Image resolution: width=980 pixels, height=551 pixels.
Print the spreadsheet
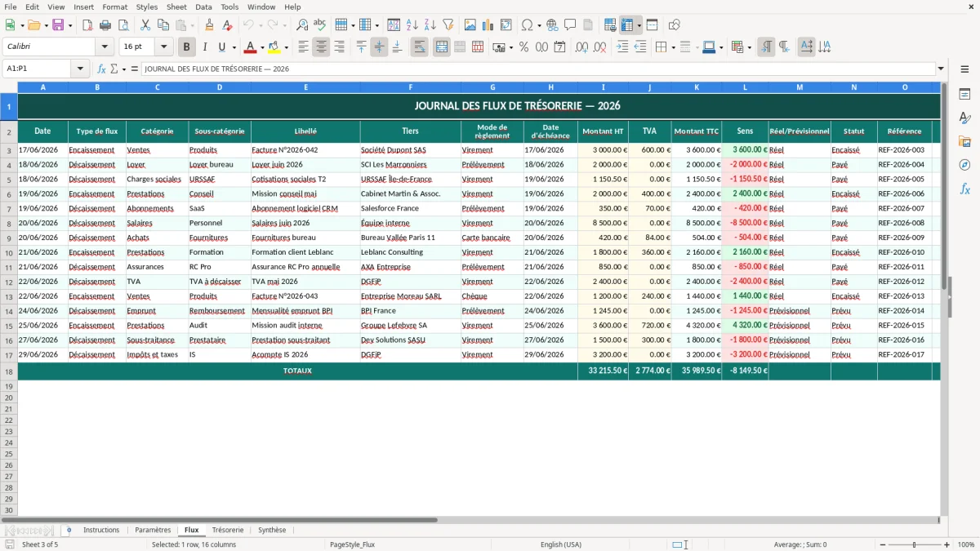click(105, 25)
